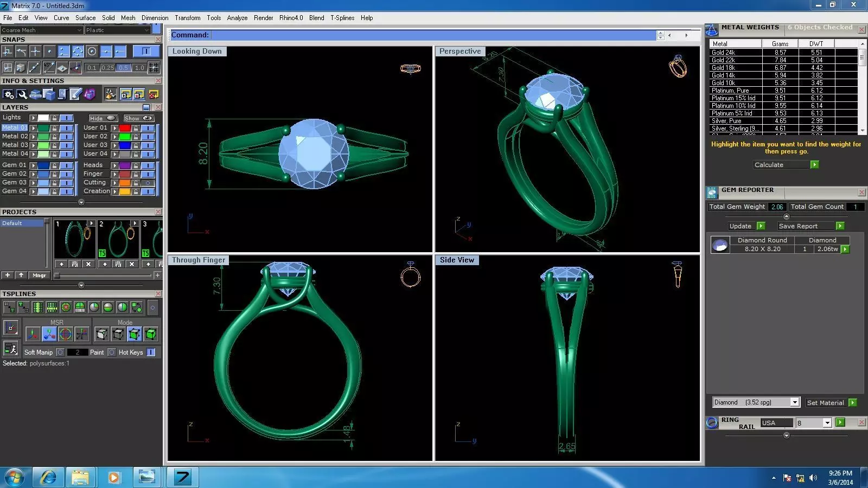Toggle the Hot Keys switch
Image resolution: width=868 pixels, height=488 pixels.
[151, 352]
